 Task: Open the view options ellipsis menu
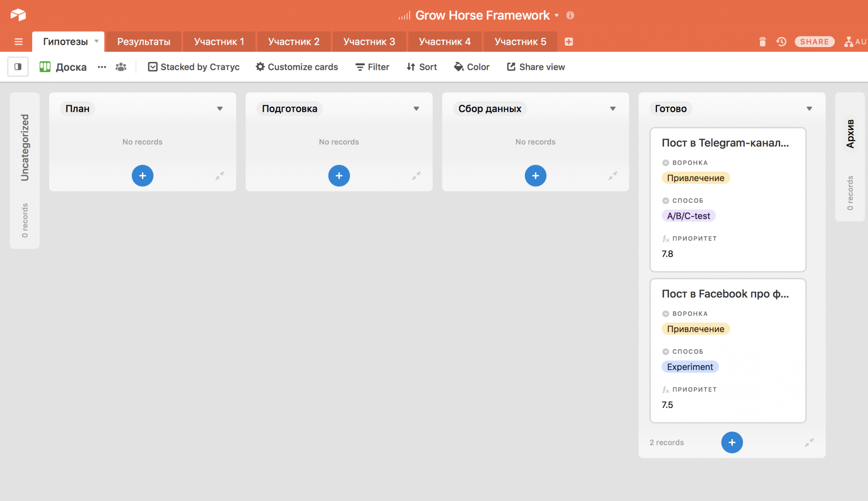pos(102,67)
